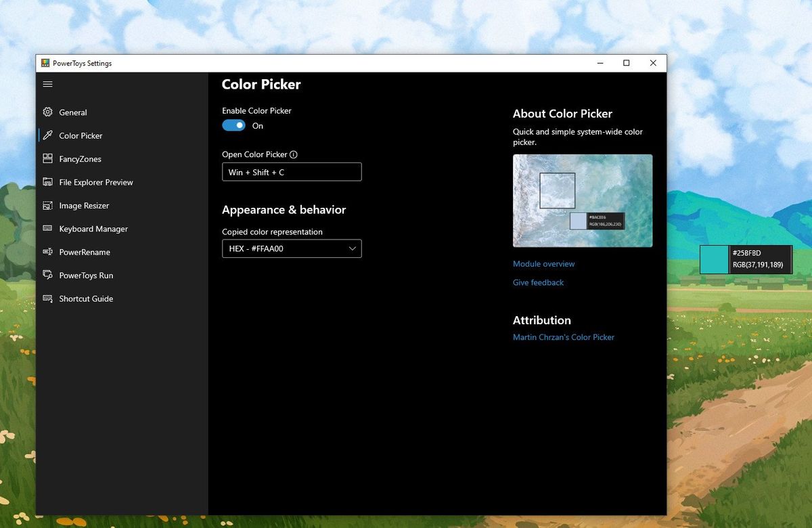Viewport: 812px width, 528px height.
Task: Collapse the navigation pane with hamburger button
Action: (47, 84)
